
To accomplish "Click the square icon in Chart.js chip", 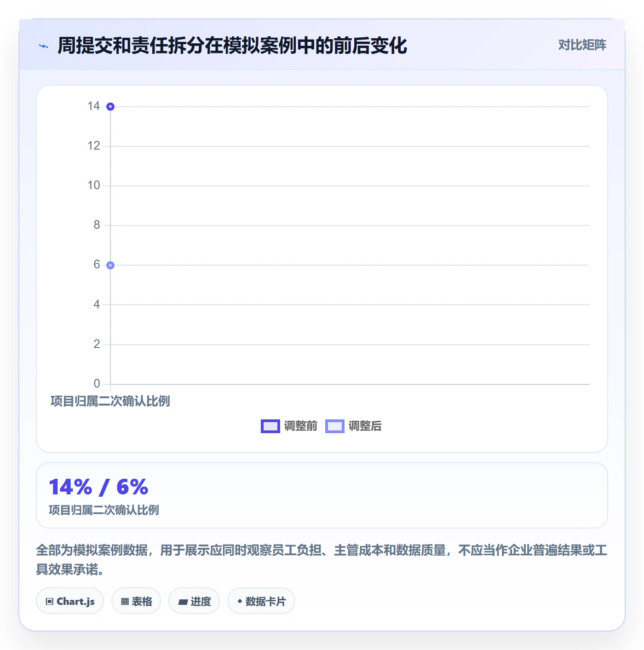I will 50,602.
